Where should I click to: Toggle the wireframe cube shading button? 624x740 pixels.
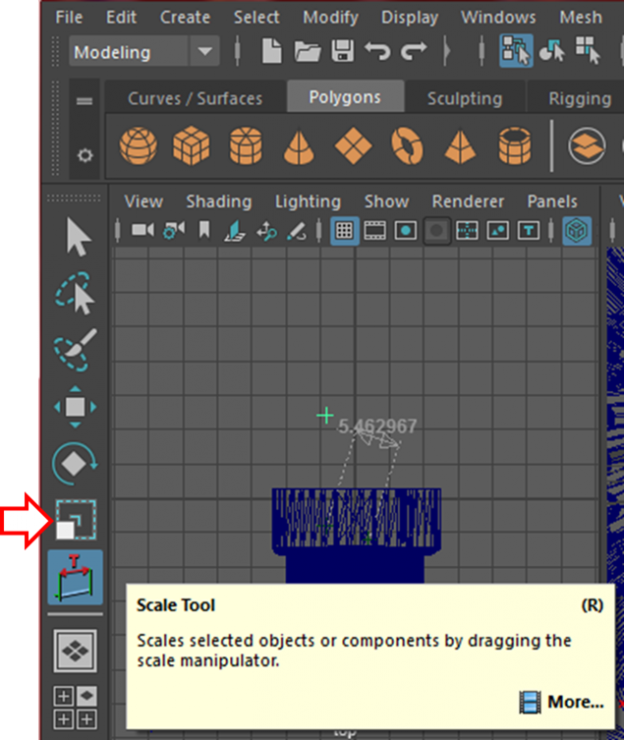[x=577, y=230]
